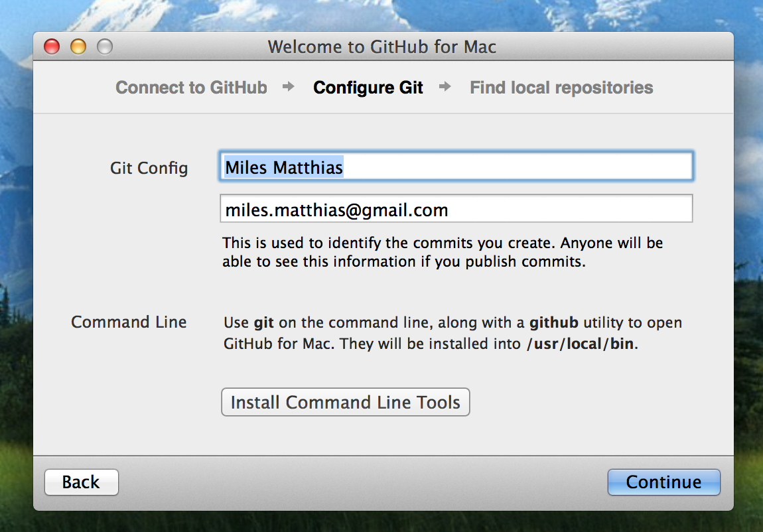763x532 pixels.
Task: Click Install Command Line Tools
Action: coord(346,402)
